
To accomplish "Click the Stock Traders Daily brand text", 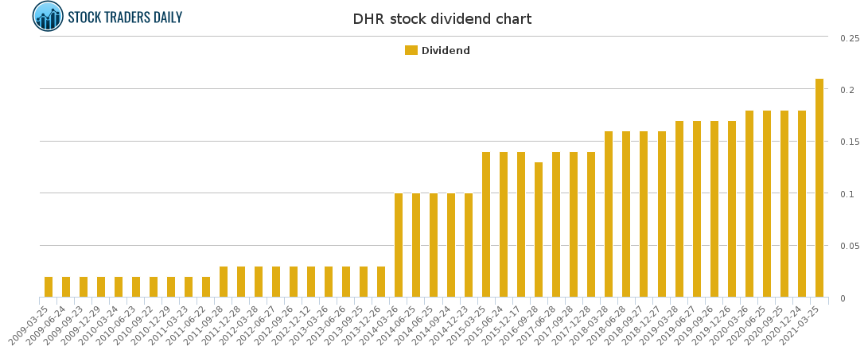I will (x=125, y=18).
